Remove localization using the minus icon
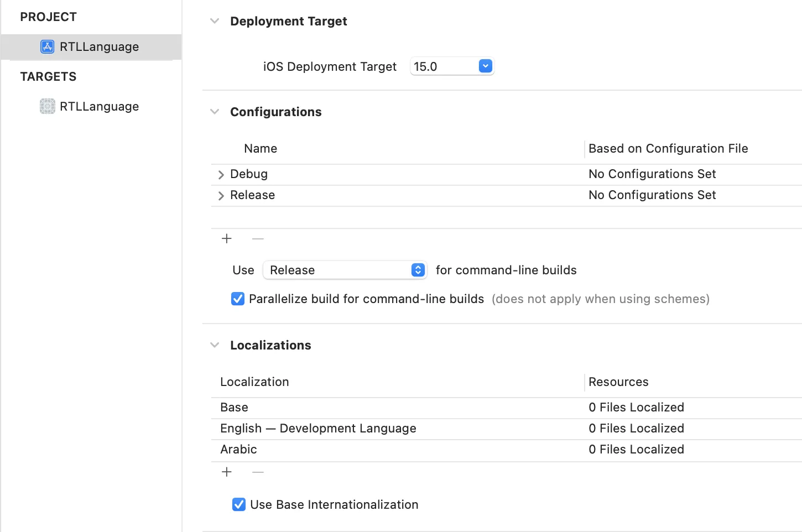Screen dimensions: 802x532 258,472
